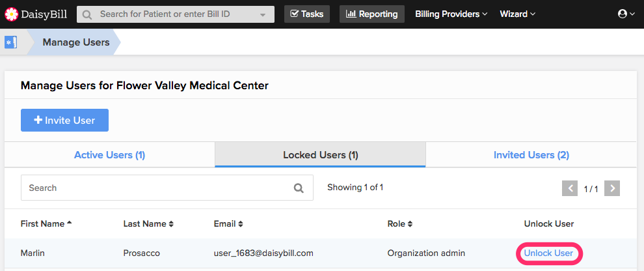Image resolution: width=644 pixels, height=271 pixels.
Task: Select the Locked Users tab
Action: click(320, 155)
